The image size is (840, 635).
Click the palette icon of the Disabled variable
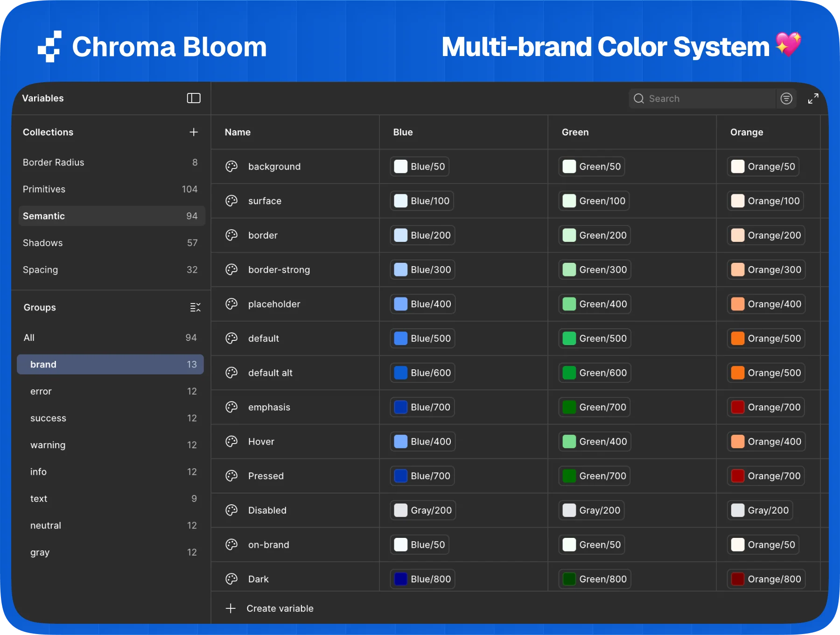[231, 510]
